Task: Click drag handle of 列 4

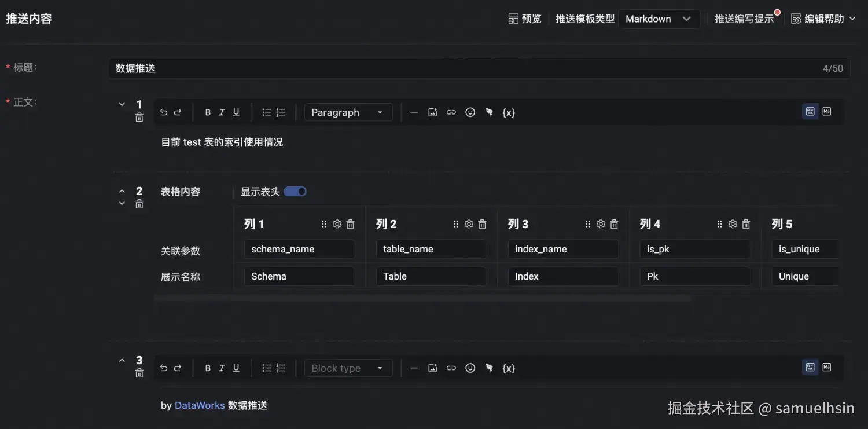Action: coord(720,224)
